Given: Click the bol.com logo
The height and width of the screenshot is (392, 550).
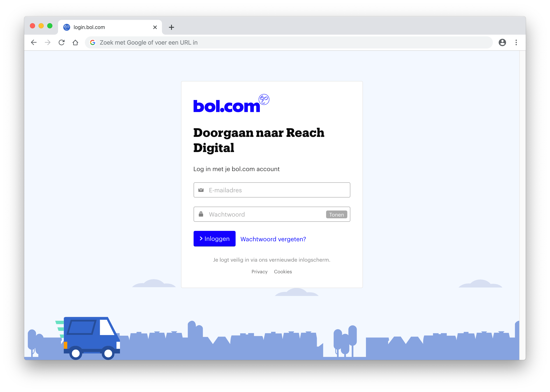Looking at the screenshot, I should point(231,103).
